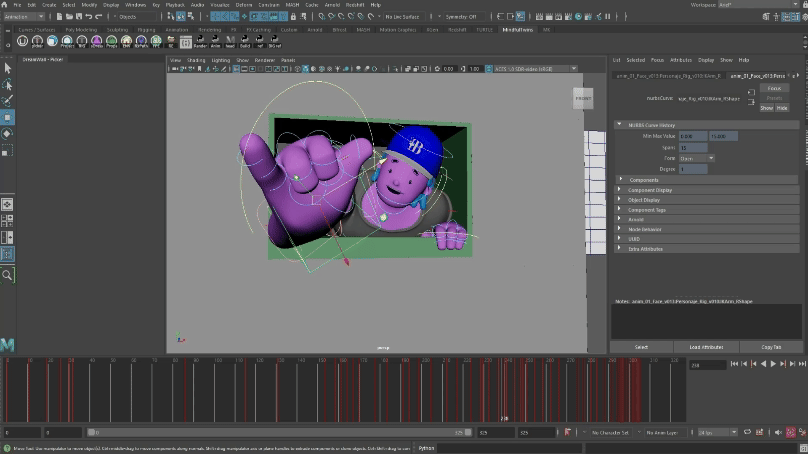Expand the Object Display section

click(619, 199)
